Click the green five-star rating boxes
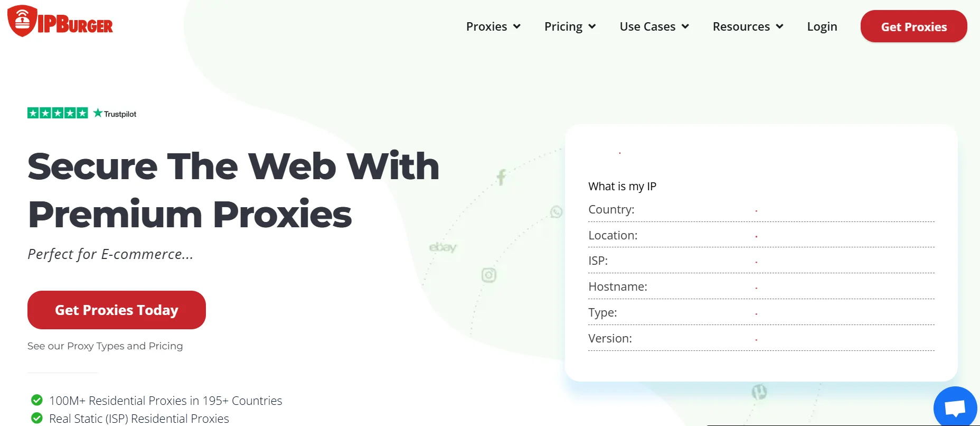The width and height of the screenshot is (980, 426). (x=58, y=113)
